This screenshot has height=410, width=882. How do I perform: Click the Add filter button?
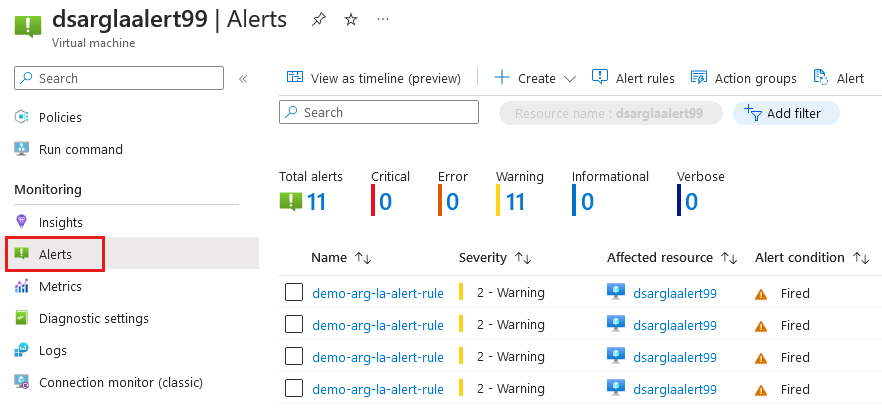tap(786, 113)
